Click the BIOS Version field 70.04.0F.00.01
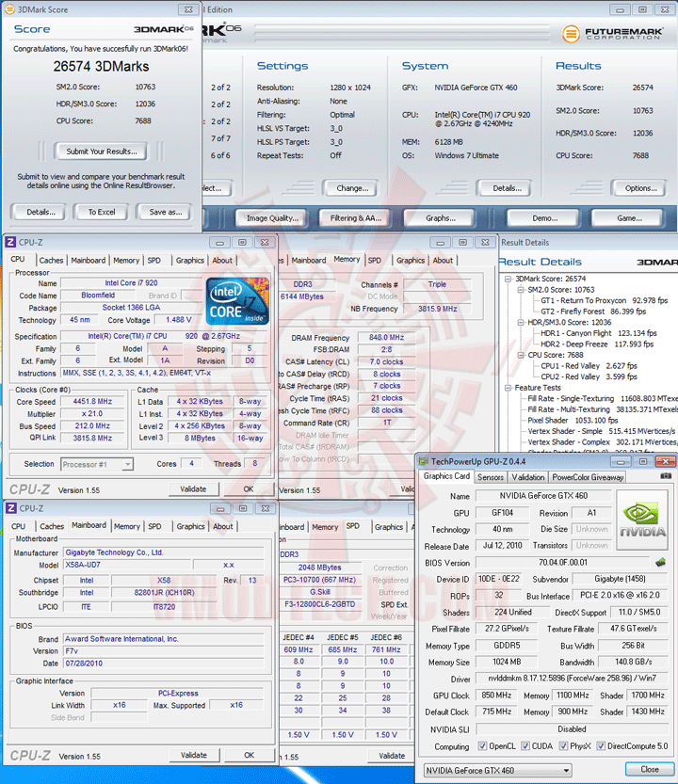The height and width of the screenshot is (784, 678). (x=563, y=563)
